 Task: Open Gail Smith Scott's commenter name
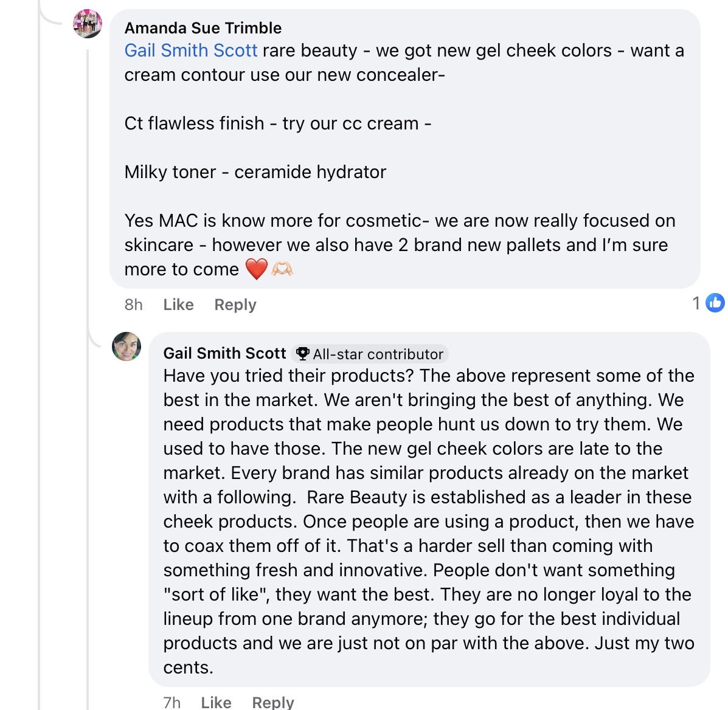point(224,353)
